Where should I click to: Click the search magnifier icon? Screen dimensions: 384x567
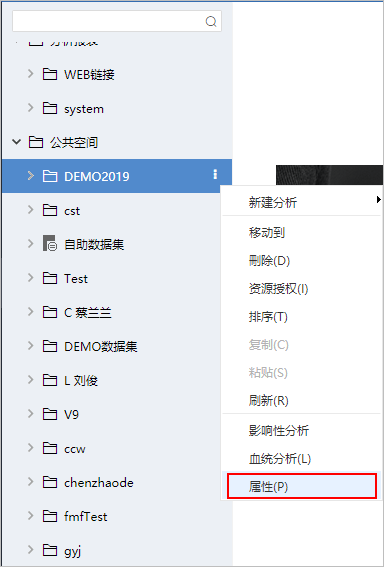coord(211,21)
